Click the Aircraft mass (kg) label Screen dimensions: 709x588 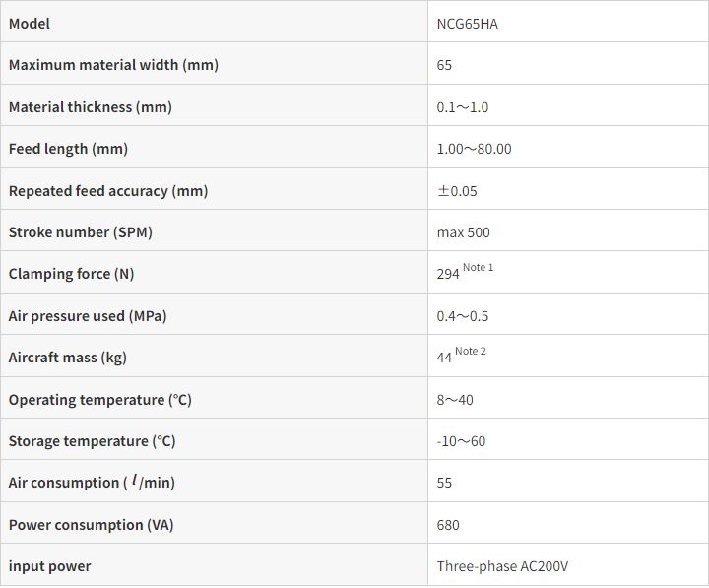pyautogui.click(x=67, y=358)
